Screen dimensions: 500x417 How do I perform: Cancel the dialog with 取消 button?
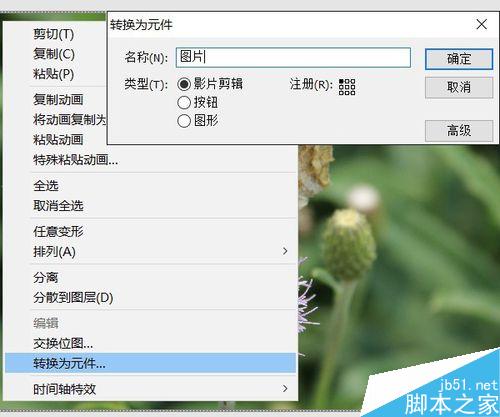pos(459,87)
